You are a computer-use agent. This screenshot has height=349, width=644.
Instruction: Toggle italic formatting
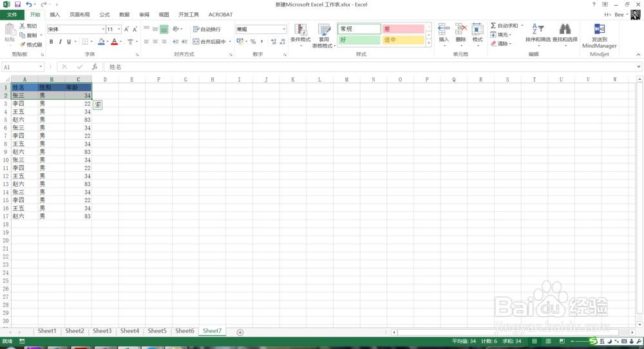click(60, 41)
